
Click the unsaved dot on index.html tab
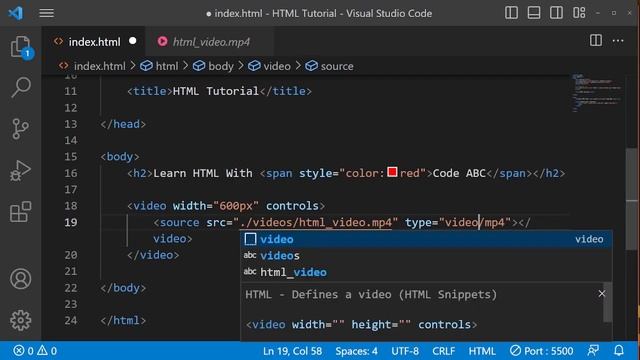tap(133, 41)
